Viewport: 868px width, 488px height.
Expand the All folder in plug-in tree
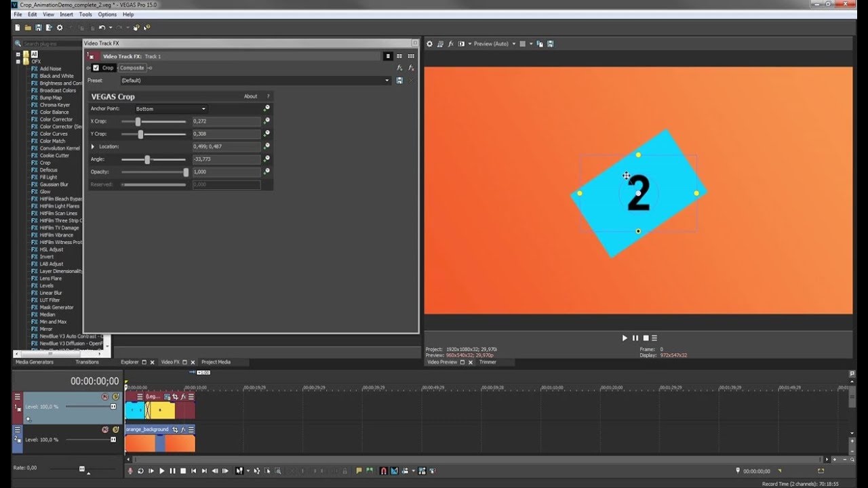click(x=19, y=54)
